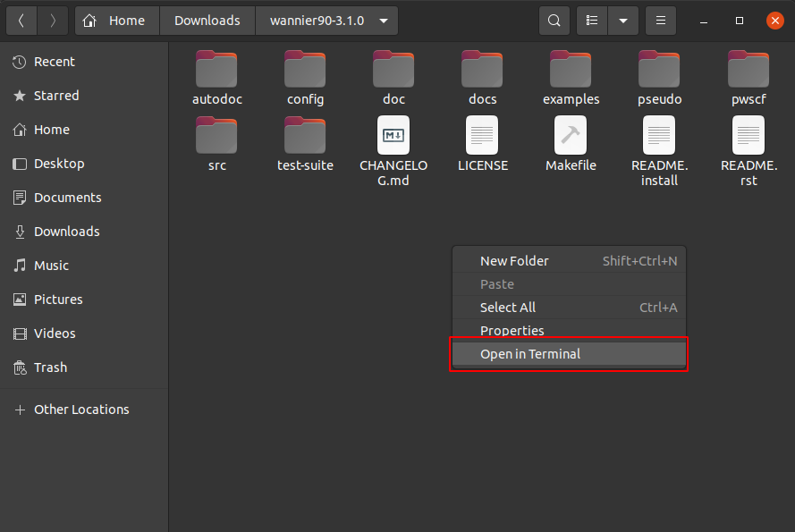Activate the search icon in the toolbar
795x532 pixels.
pyautogui.click(x=554, y=20)
